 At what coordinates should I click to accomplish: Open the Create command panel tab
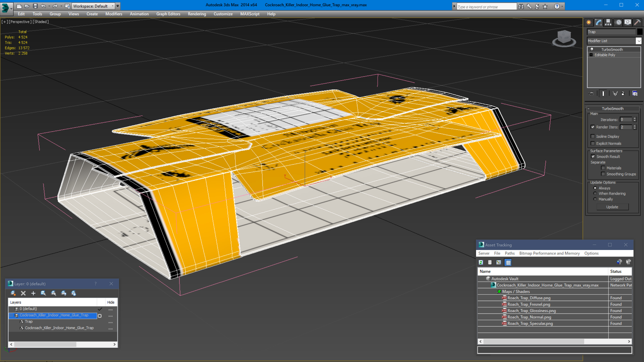tap(589, 23)
